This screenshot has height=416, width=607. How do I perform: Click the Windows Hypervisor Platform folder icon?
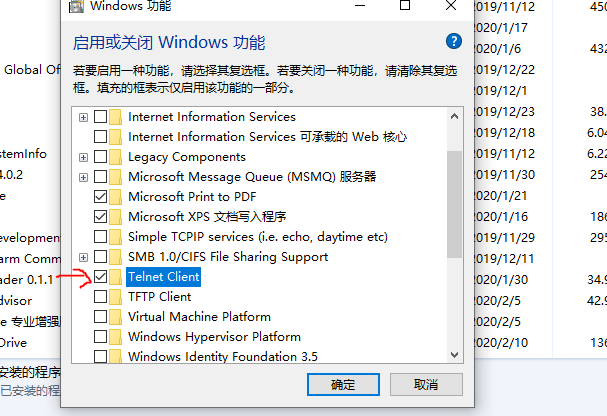click(x=115, y=337)
